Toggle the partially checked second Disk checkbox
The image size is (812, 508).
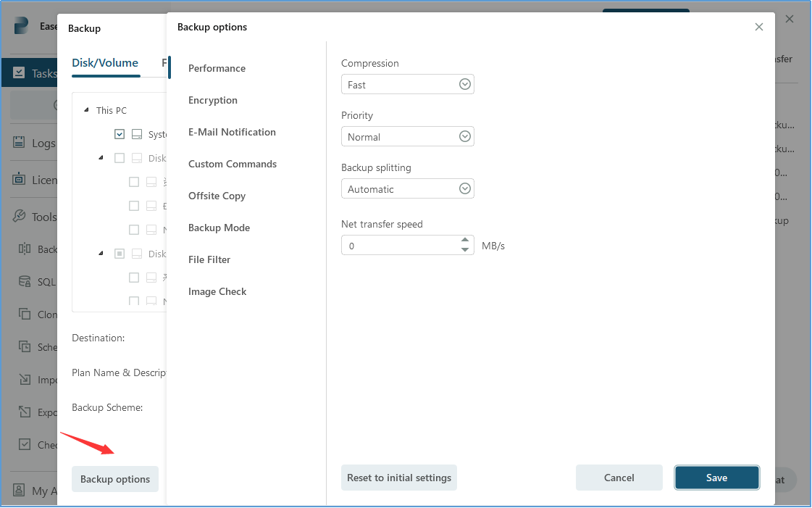coord(120,254)
